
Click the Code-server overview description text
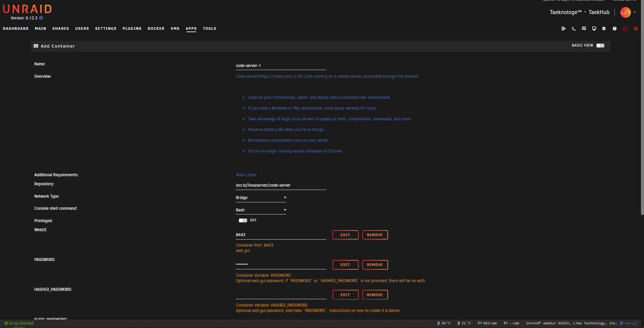click(x=327, y=76)
